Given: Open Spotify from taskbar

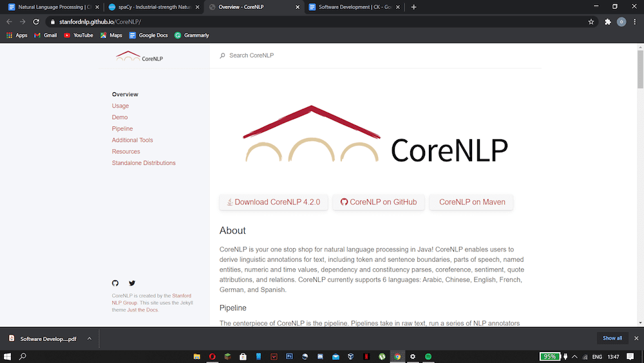Looking at the screenshot, I should (x=428, y=357).
